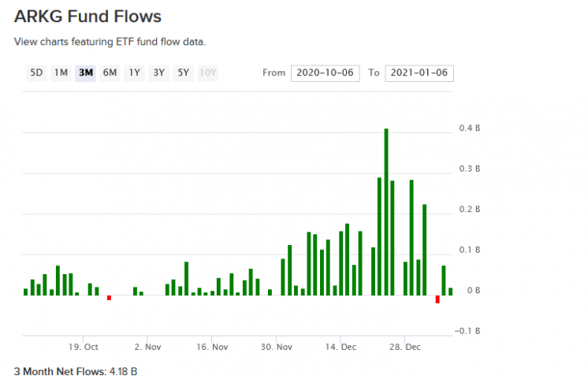Click the 28. Dec date label
Viewport: 588px width, 379px height.
pos(405,347)
